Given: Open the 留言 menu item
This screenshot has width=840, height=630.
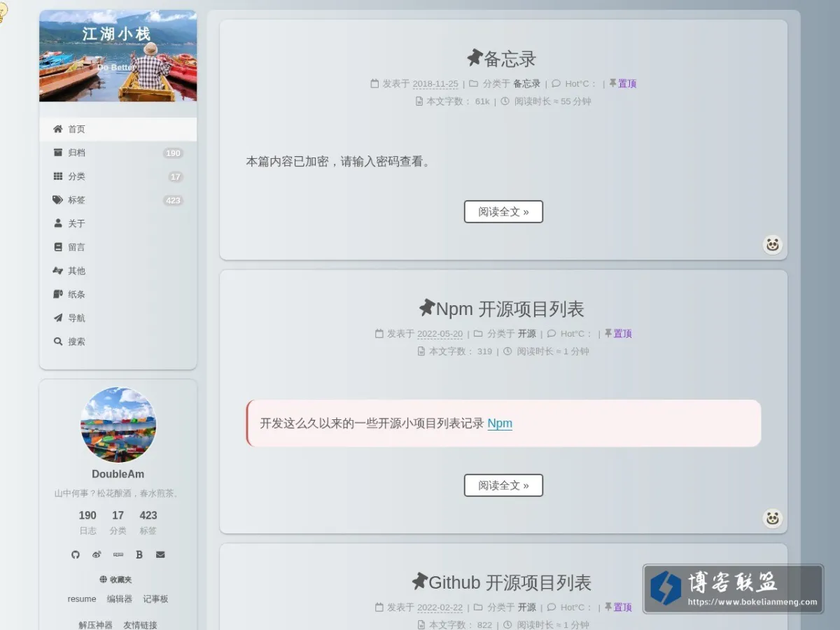Looking at the screenshot, I should (x=118, y=247).
